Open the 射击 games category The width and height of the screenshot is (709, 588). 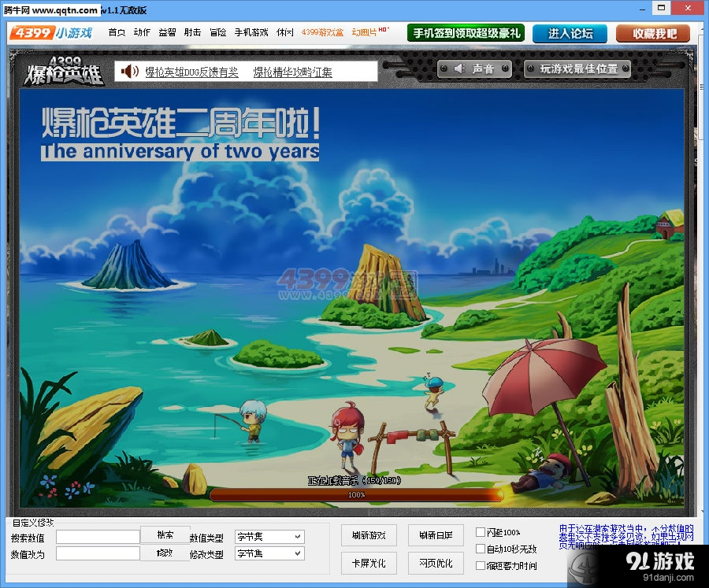click(192, 32)
